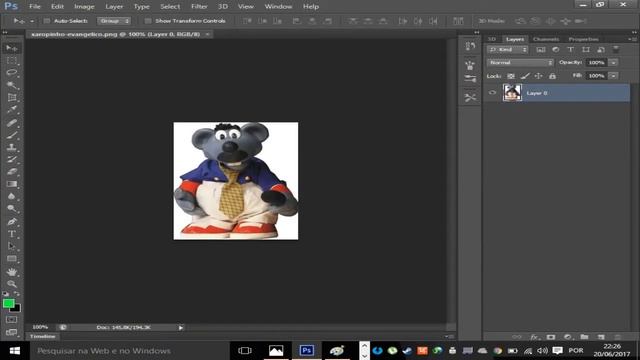Open the collapsed History panel icon
Screen dimensions: 640x360
(470, 46)
